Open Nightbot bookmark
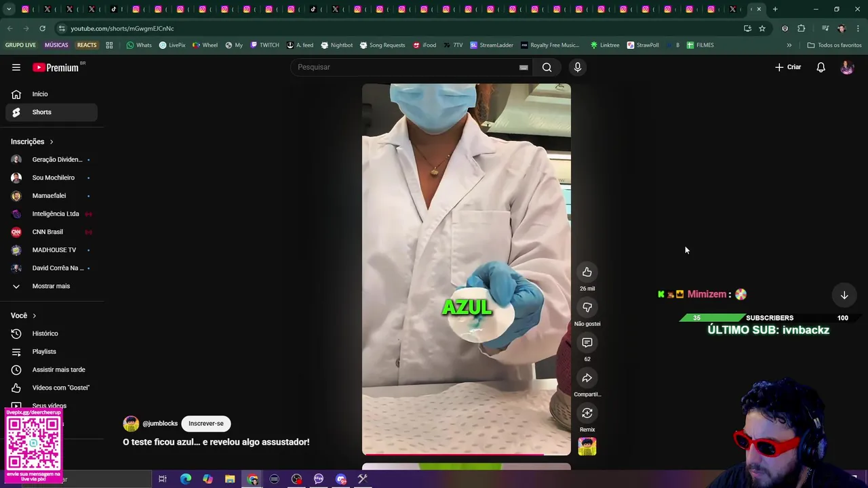Image resolution: width=868 pixels, height=488 pixels. pyautogui.click(x=336, y=45)
